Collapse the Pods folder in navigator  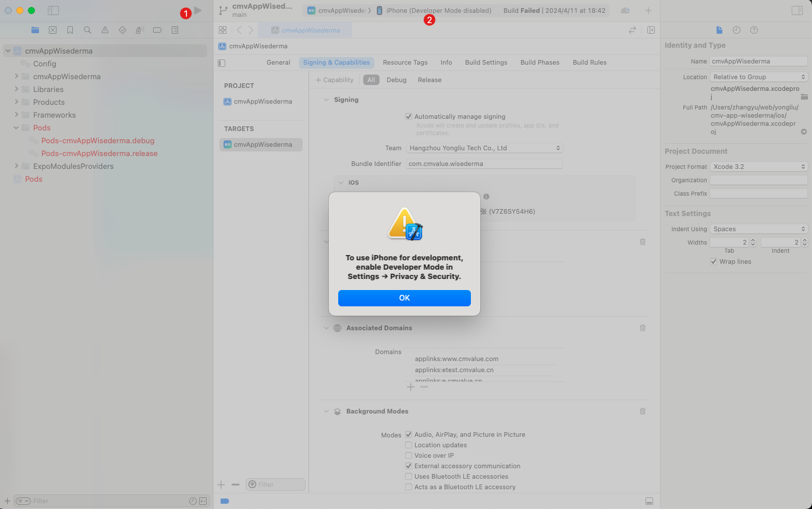16,128
